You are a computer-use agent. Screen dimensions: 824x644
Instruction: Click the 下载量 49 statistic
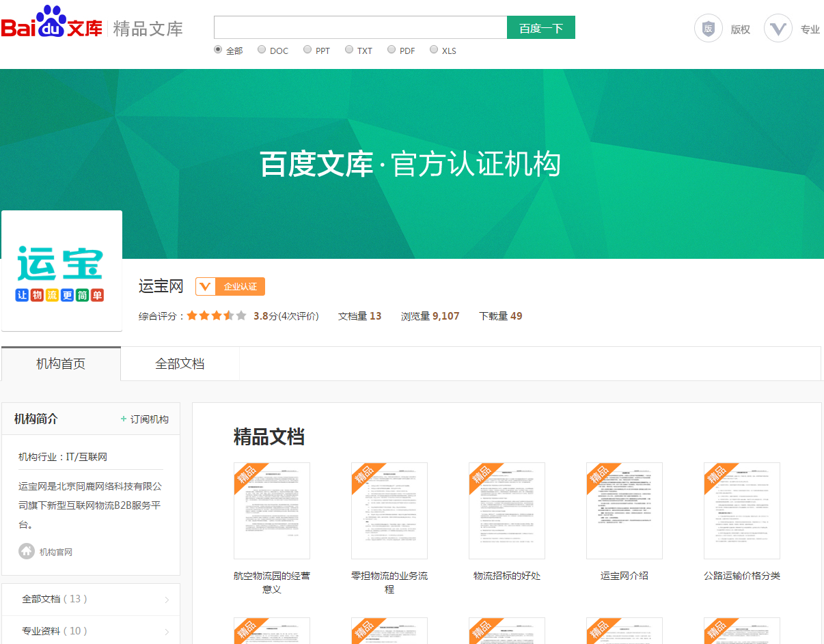tap(501, 316)
